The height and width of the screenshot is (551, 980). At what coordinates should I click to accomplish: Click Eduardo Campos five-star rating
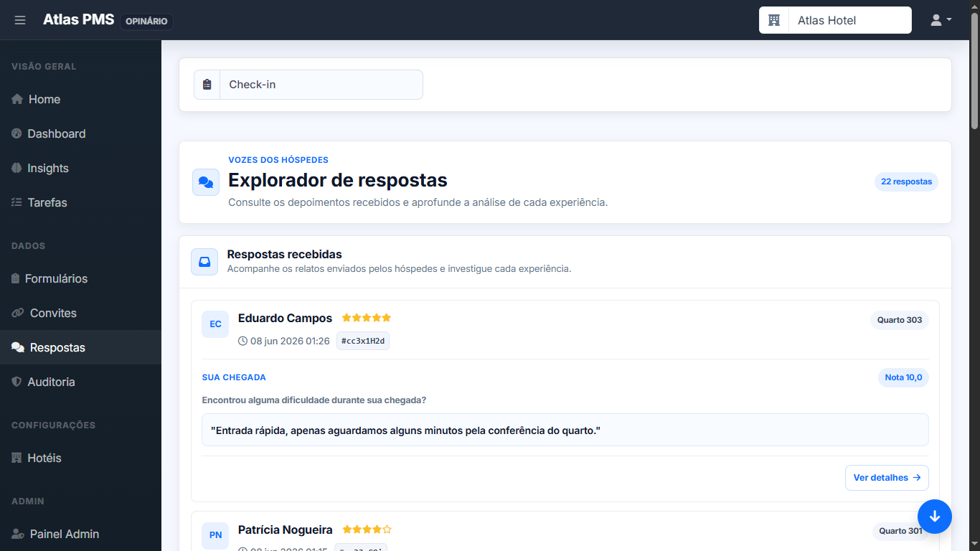(x=367, y=318)
